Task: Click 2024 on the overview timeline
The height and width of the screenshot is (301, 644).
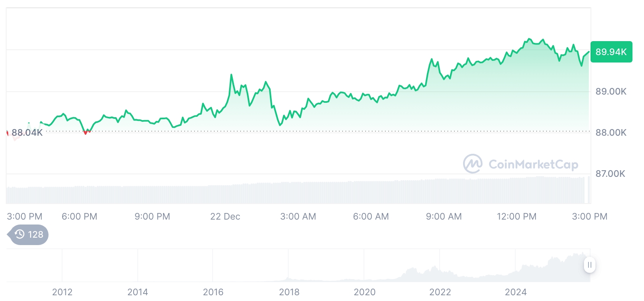Action: 516,292
